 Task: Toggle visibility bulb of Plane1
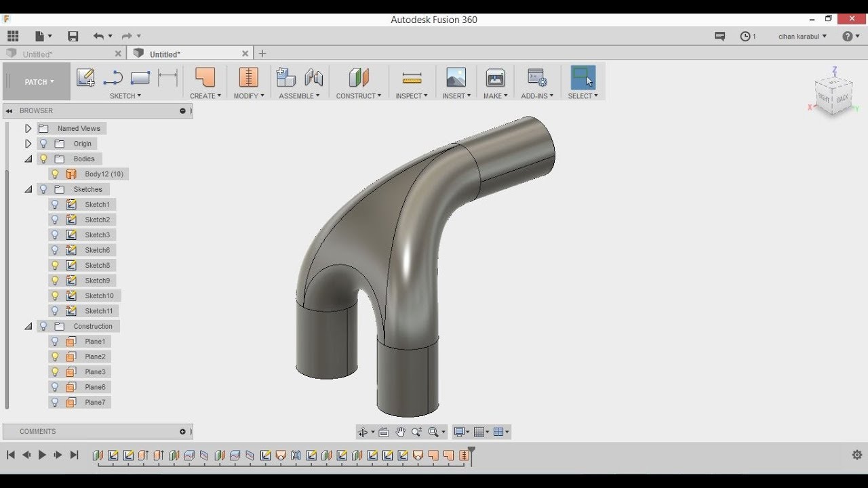tap(55, 342)
